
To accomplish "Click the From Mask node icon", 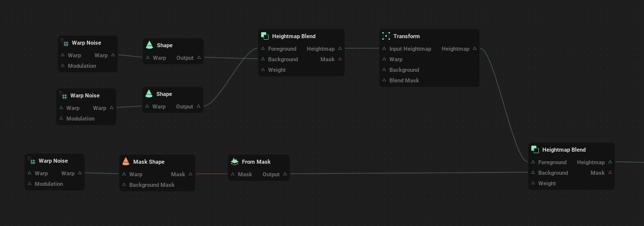I will (234, 162).
